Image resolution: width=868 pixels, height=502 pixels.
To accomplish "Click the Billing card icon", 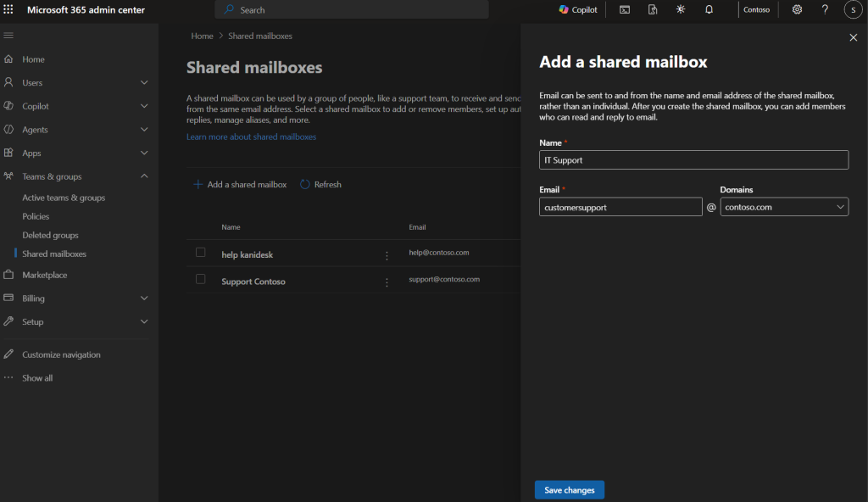I will point(8,298).
